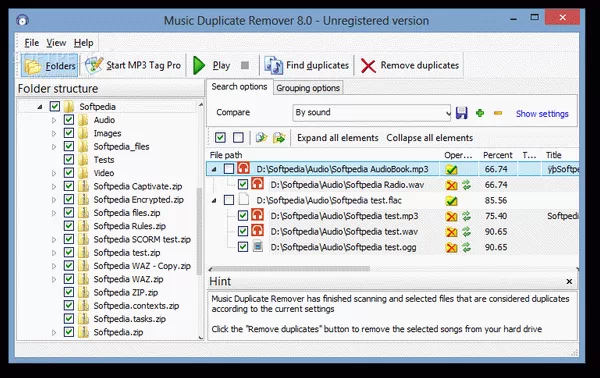The image size is (600, 378).
Task: Open the Compare By sound dropdown
Action: click(x=372, y=112)
